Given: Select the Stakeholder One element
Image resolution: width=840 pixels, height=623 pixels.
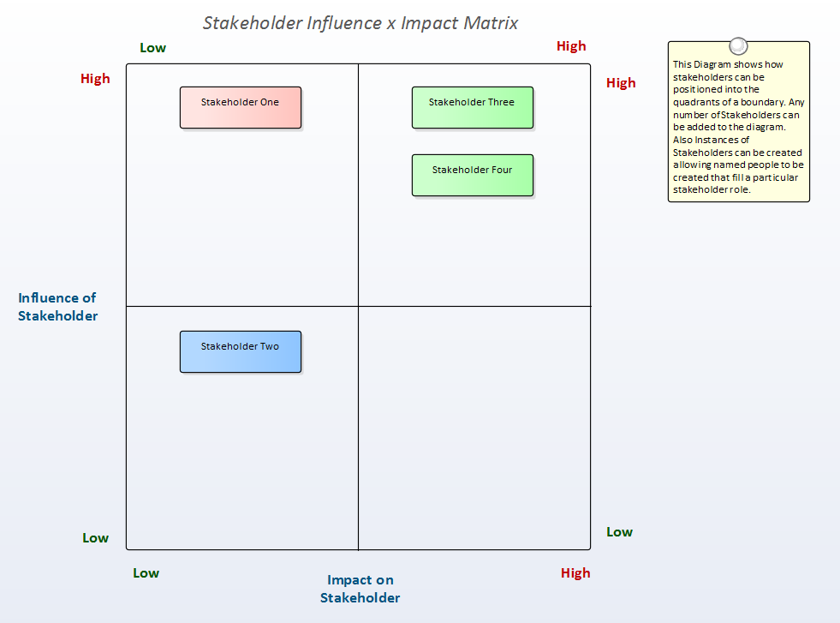Looking at the screenshot, I should pos(241,108).
